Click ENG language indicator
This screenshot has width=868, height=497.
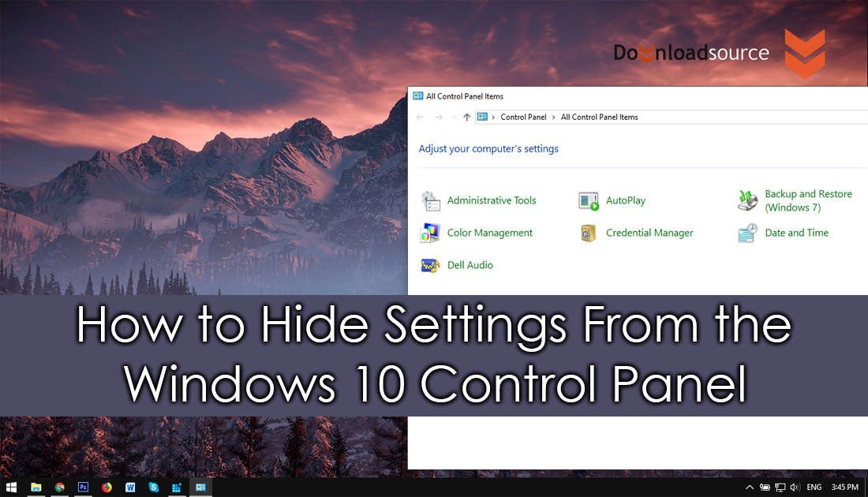[x=814, y=487]
